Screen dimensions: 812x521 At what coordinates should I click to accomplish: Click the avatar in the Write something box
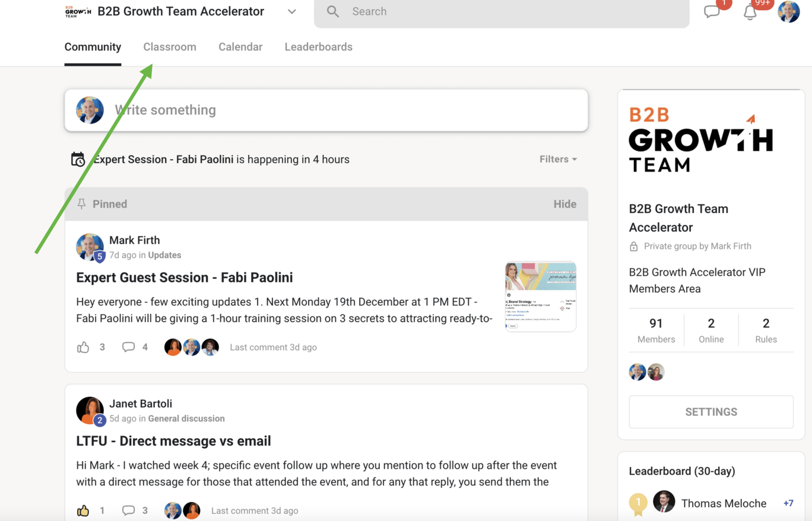point(90,110)
